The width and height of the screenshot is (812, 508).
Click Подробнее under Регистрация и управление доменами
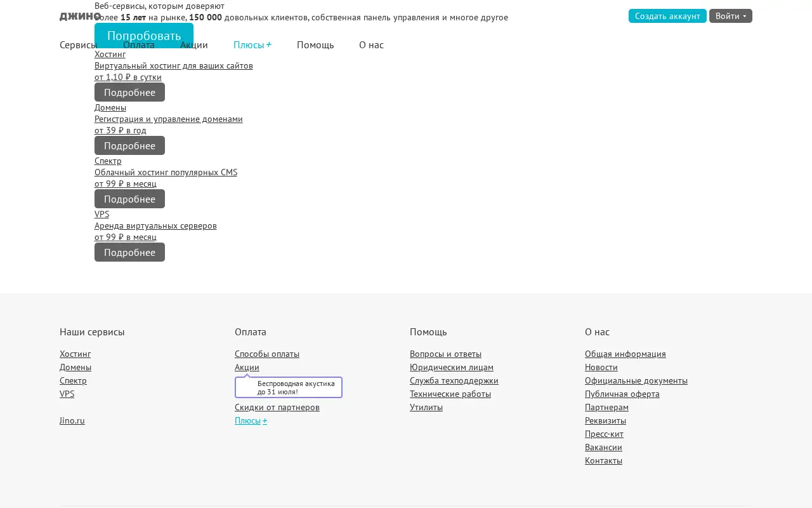pos(129,145)
